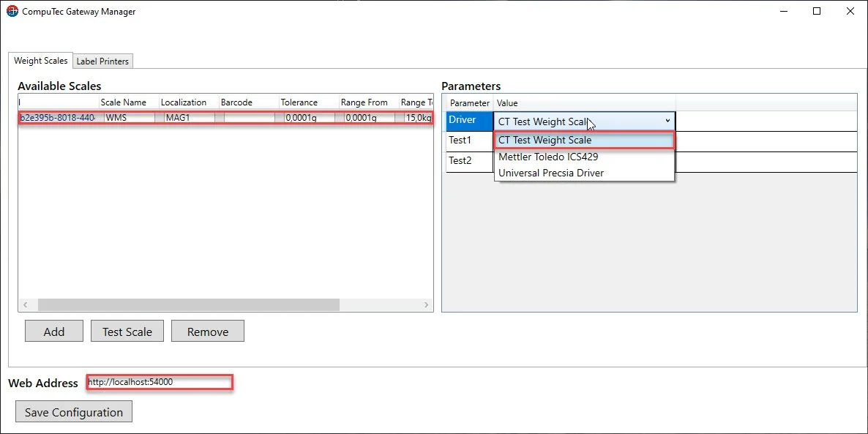Click the Test Scale button
The height and width of the screenshot is (434, 868).
(127, 332)
